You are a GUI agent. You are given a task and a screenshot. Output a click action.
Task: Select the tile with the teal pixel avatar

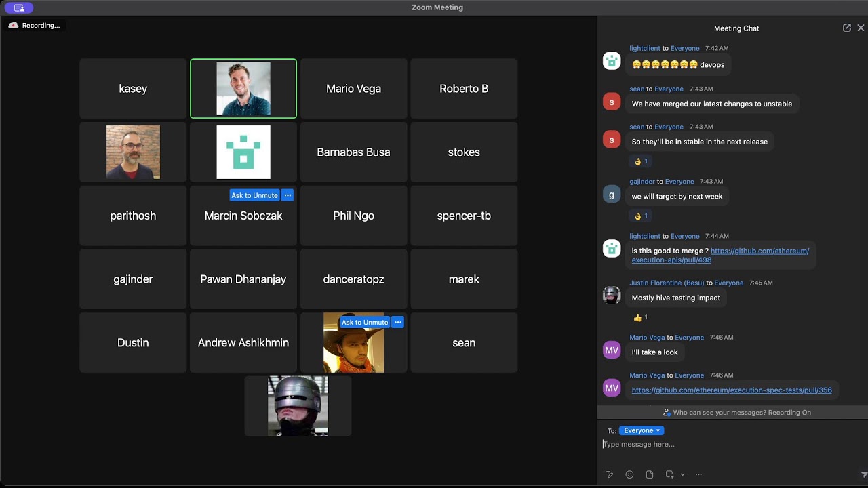click(243, 152)
